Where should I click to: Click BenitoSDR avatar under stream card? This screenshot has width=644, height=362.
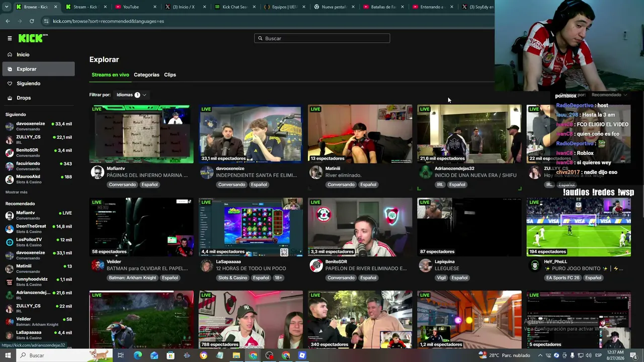(x=316, y=265)
